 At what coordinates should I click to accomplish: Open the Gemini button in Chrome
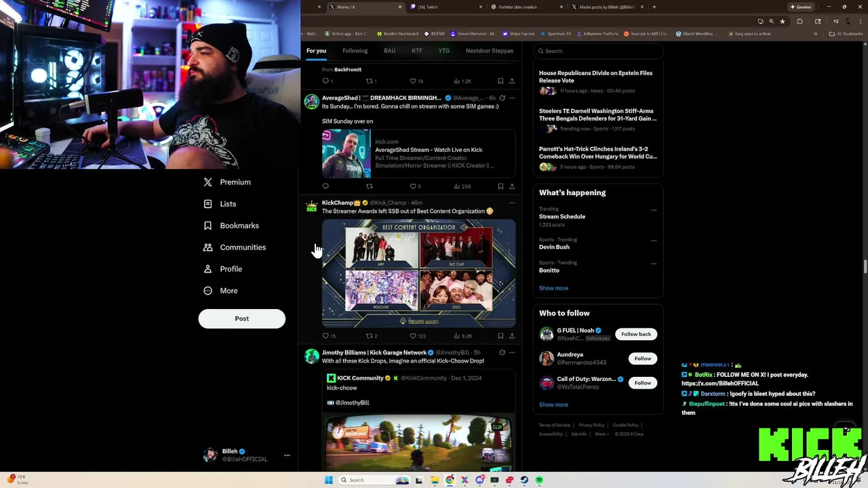(x=801, y=7)
